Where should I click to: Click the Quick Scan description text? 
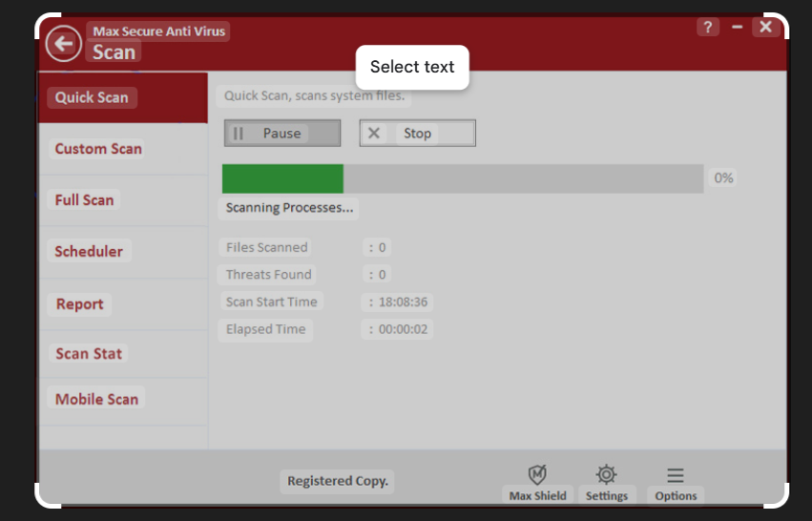314,95
